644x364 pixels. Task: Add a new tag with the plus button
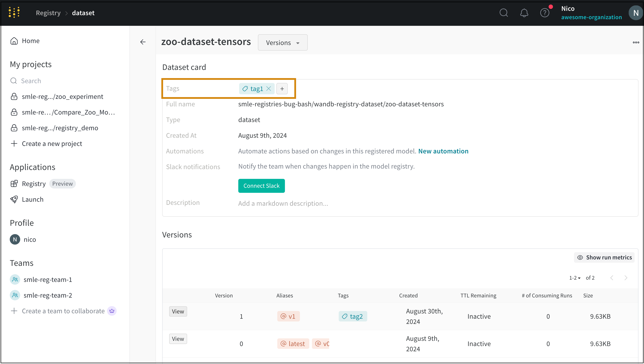point(282,89)
